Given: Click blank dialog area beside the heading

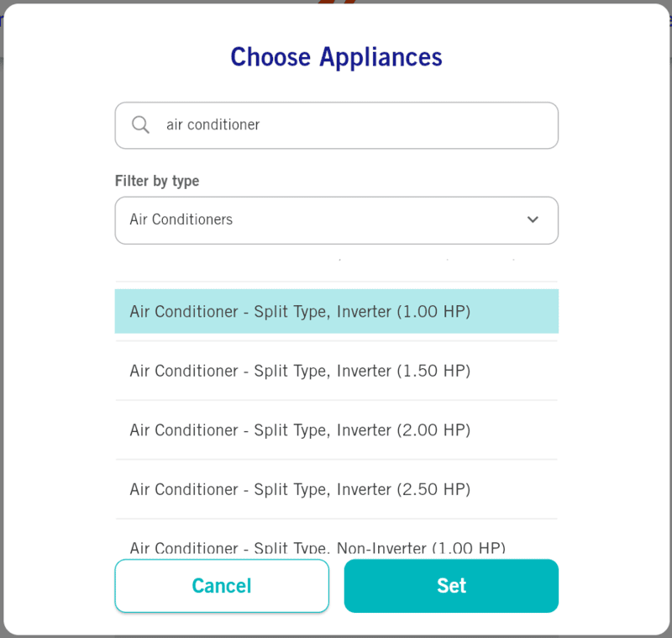Looking at the screenshot, I should point(546,57).
